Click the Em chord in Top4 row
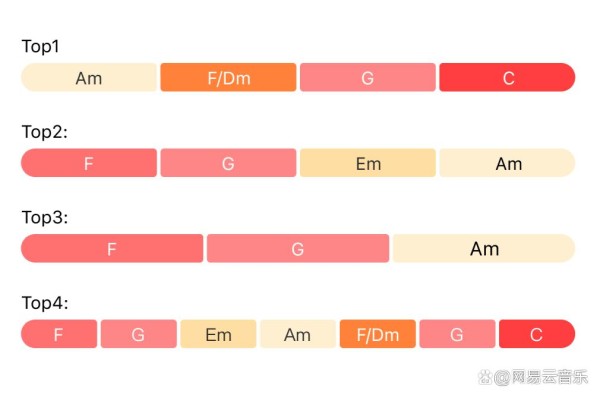Image resolution: width=600 pixels, height=398 pixels. click(x=218, y=334)
